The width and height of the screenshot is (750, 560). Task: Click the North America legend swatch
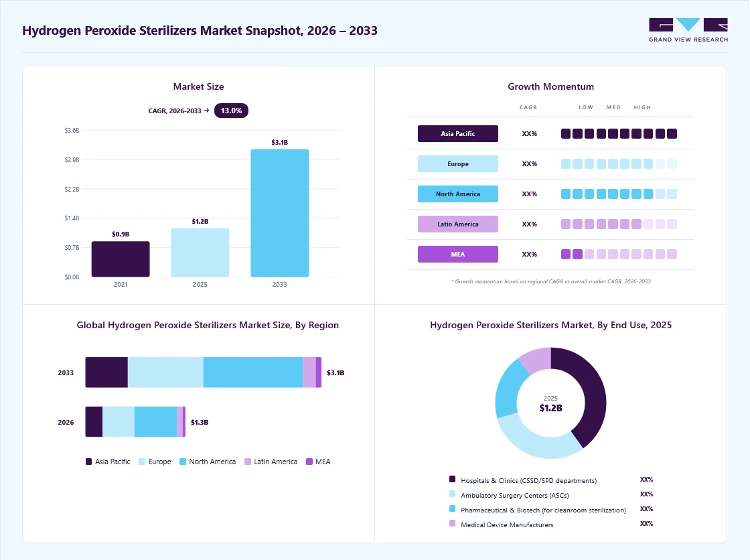(183, 462)
